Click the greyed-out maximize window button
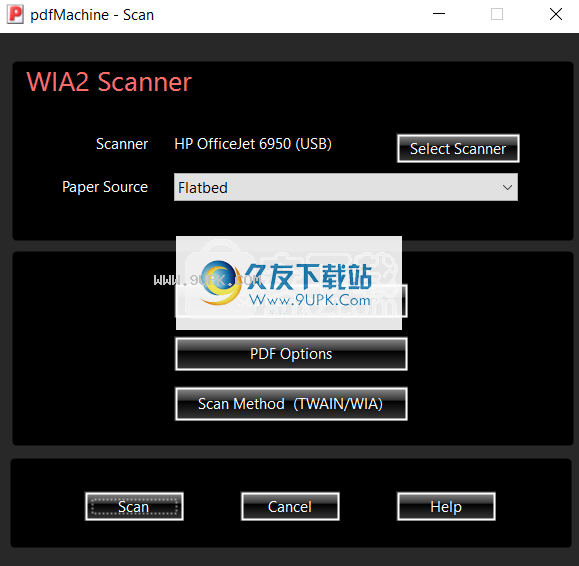The width and height of the screenshot is (579, 566). [x=497, y=14]
